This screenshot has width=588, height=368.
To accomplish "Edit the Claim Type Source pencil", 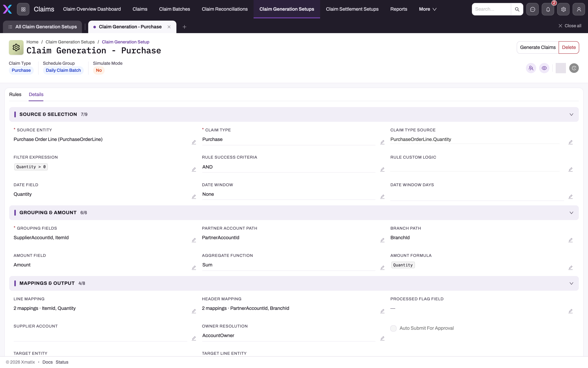I will point(571,142).
